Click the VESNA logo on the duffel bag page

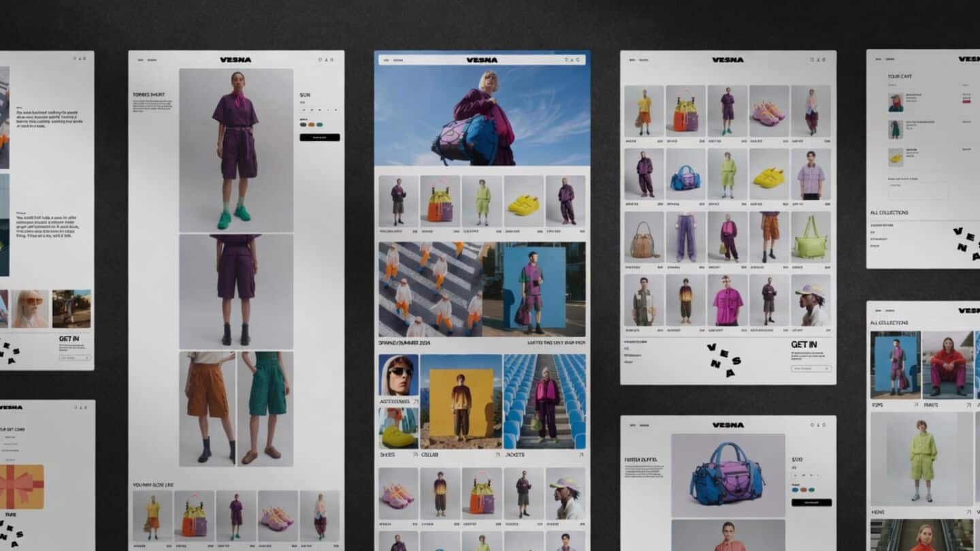(x=728, y=425)
